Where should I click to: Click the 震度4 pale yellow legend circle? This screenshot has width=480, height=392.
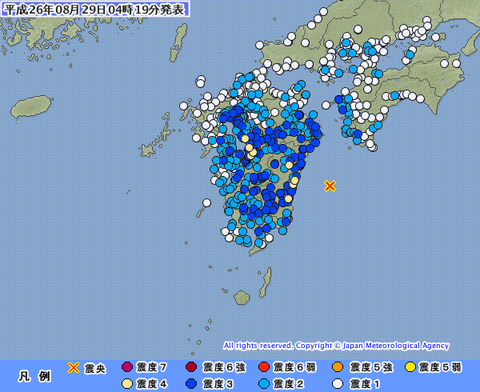(x=127, y=384)
